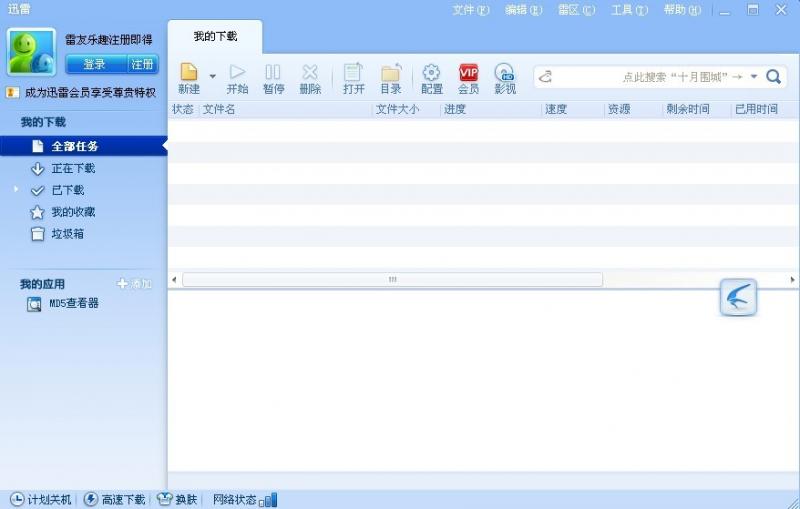Click 计划关机 in status bar
This screenshot has width=800, height=509.
[41, 499]
